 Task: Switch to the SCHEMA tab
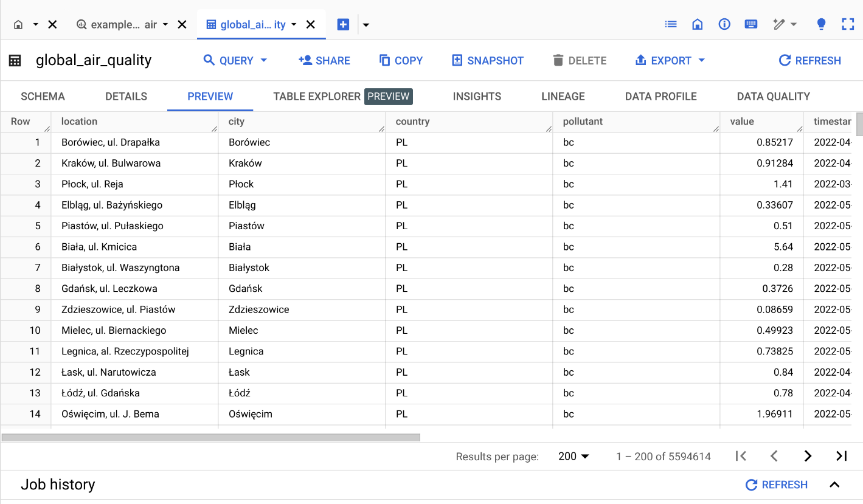pyautogui.click(x=43, y=96)
